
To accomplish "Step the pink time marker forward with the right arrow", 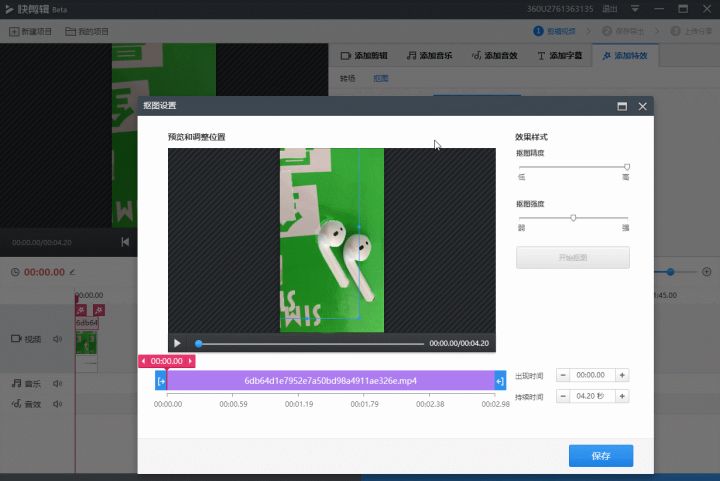I will click(190, 361).
